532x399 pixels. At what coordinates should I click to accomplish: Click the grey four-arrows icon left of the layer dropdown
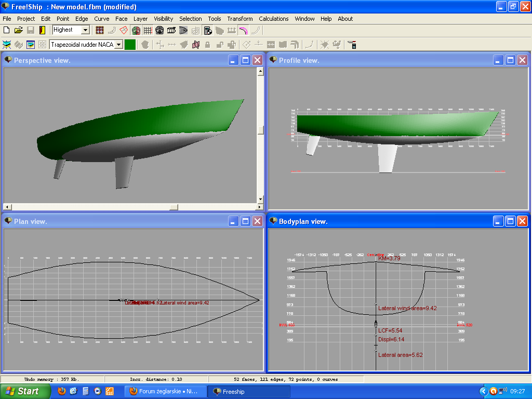tap(43, 45)
